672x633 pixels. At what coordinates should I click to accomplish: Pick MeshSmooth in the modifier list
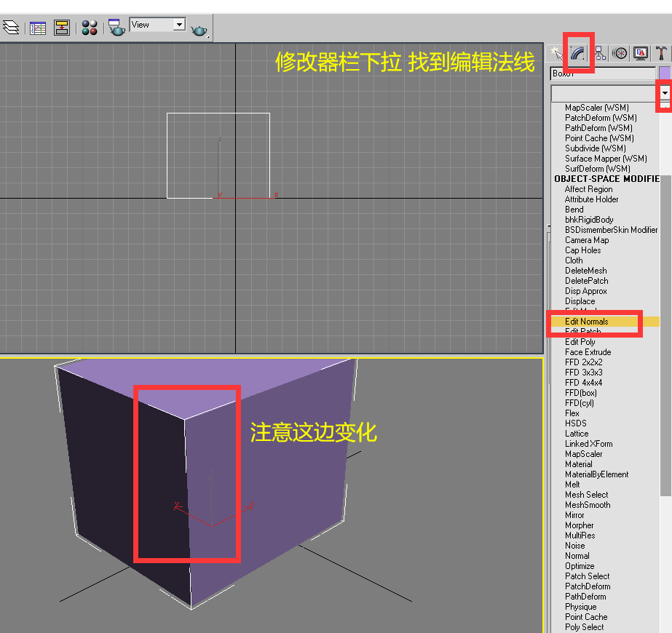(588, 505)
